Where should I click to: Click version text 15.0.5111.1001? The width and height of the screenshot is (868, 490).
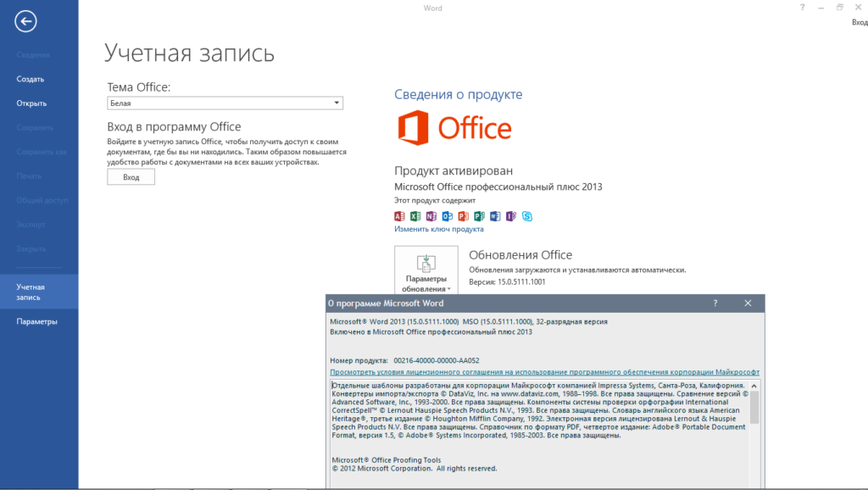point(521,281)
